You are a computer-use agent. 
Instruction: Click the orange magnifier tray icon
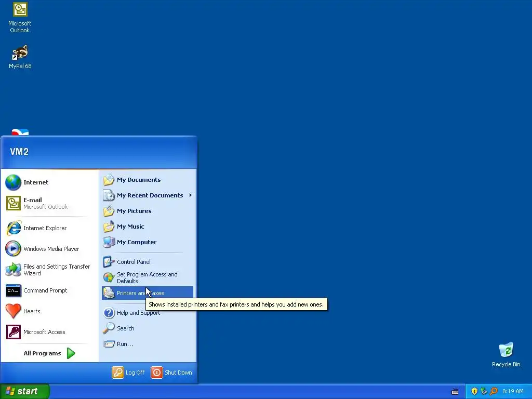(494, 391)
